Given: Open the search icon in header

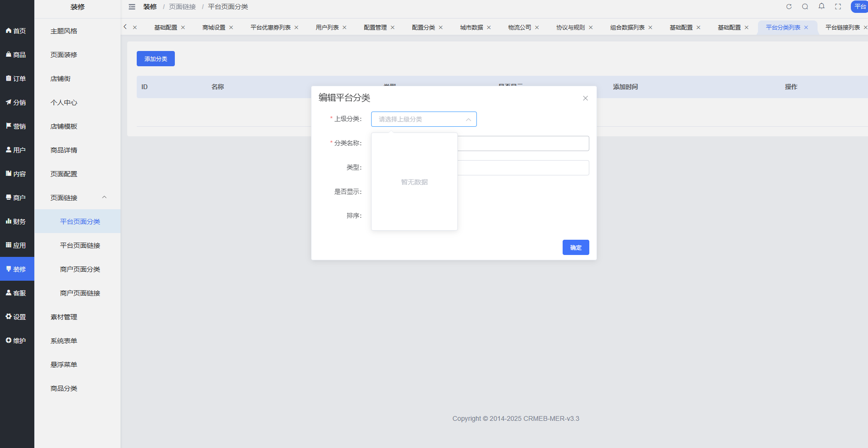Looking at the screenshot, I should click(x=805, y=7).
